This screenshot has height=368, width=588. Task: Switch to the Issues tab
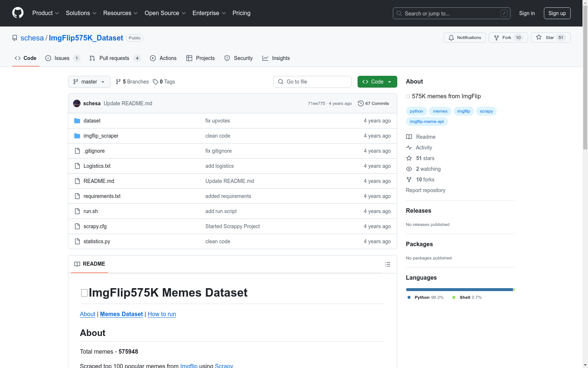(62, 58)
